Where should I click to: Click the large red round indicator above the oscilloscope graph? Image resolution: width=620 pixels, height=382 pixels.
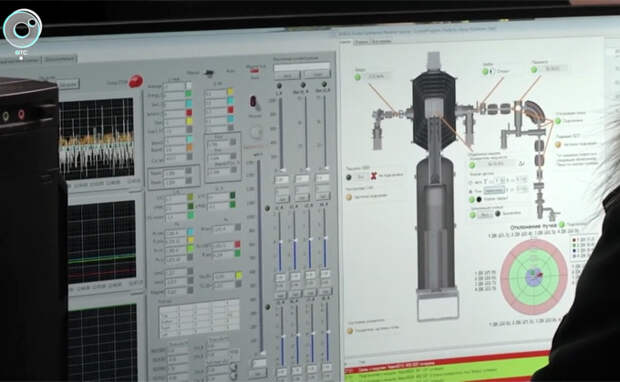(x=136, y=81)
